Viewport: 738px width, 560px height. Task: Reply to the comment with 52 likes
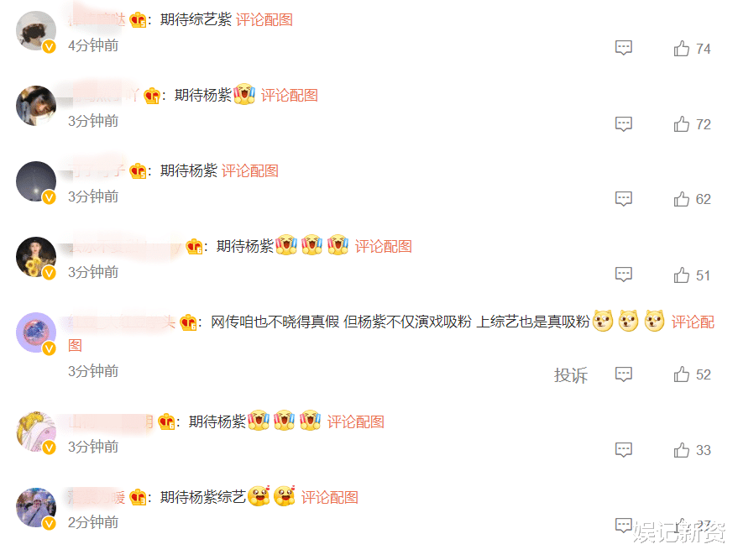click(624, 374)
